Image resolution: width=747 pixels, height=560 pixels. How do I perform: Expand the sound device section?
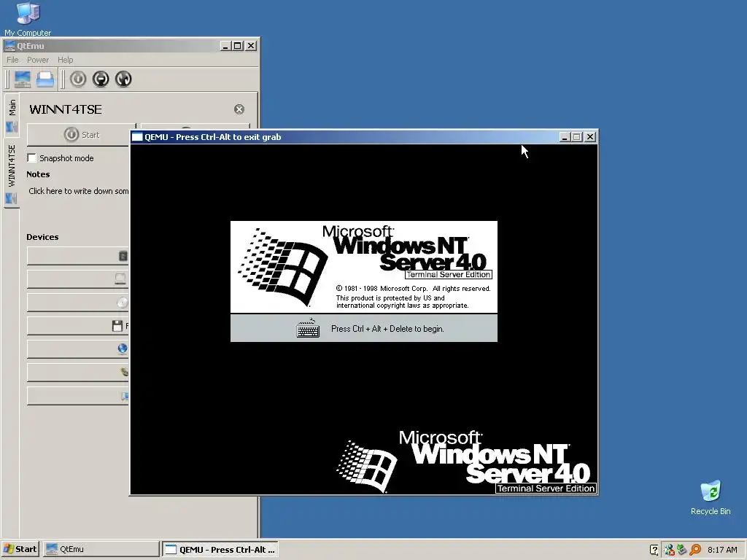pos(77,373)
